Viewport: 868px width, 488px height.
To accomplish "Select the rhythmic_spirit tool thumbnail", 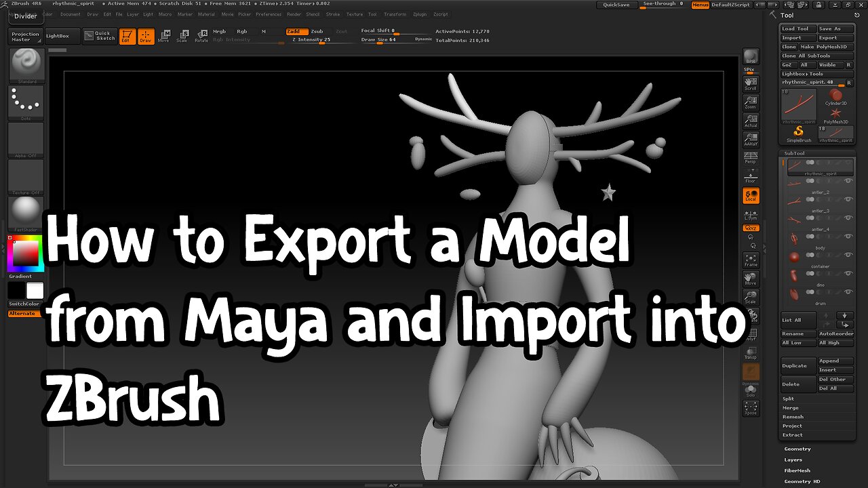I will pyautogui.click(x=799, y=106).
